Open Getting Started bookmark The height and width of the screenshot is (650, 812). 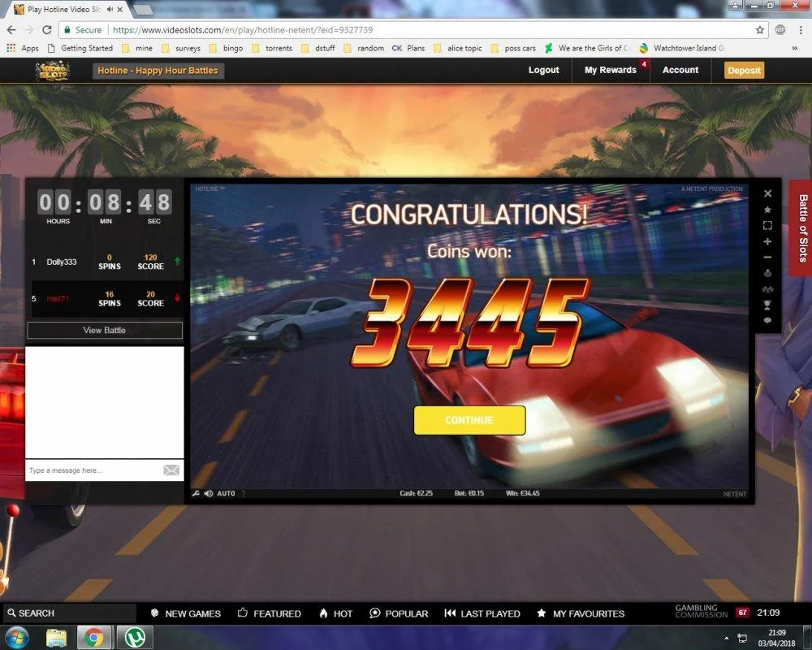point(80,48)
